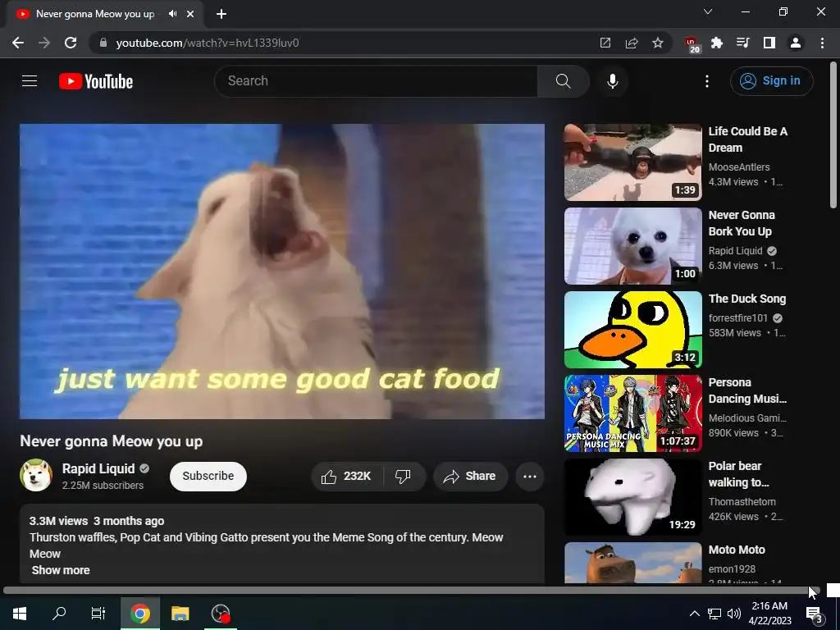Subscribe to Rapid Liquid channel
The image size is (840, 630).
208,477
